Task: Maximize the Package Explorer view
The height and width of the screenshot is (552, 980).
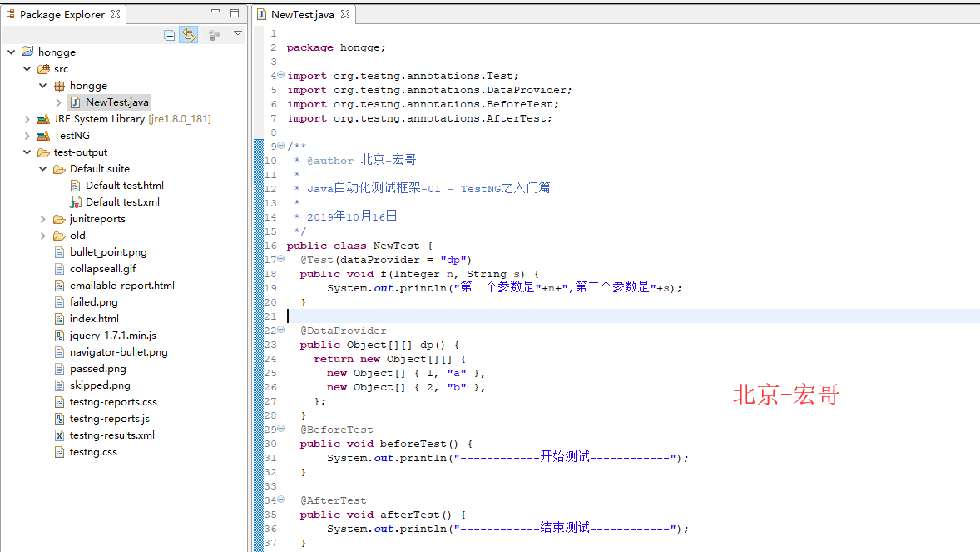Action: (235, 12)
